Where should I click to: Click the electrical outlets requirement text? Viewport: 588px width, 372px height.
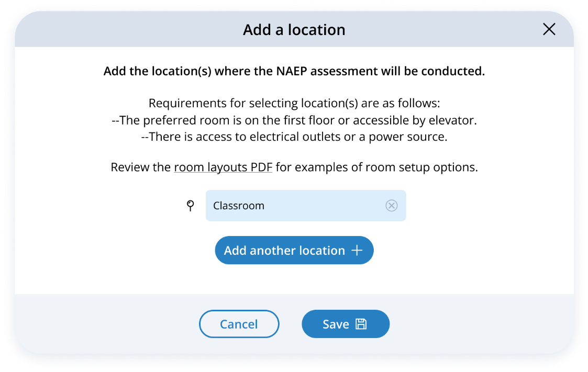click(294, 137)
